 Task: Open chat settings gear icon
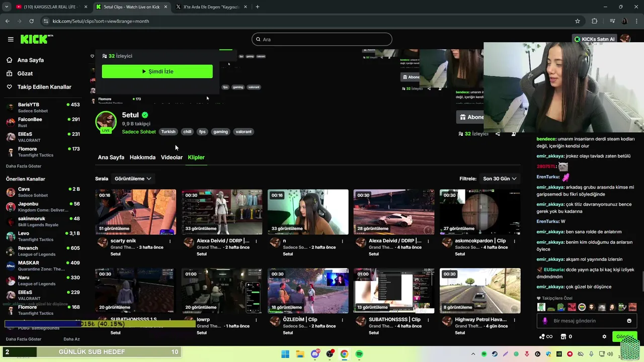[604, 336]
